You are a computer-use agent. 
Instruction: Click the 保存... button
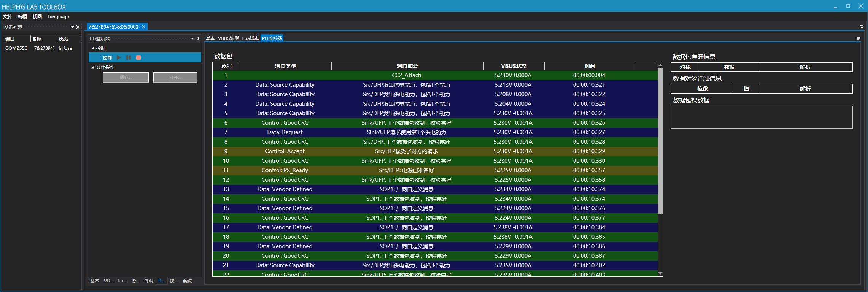pos(126,77)
